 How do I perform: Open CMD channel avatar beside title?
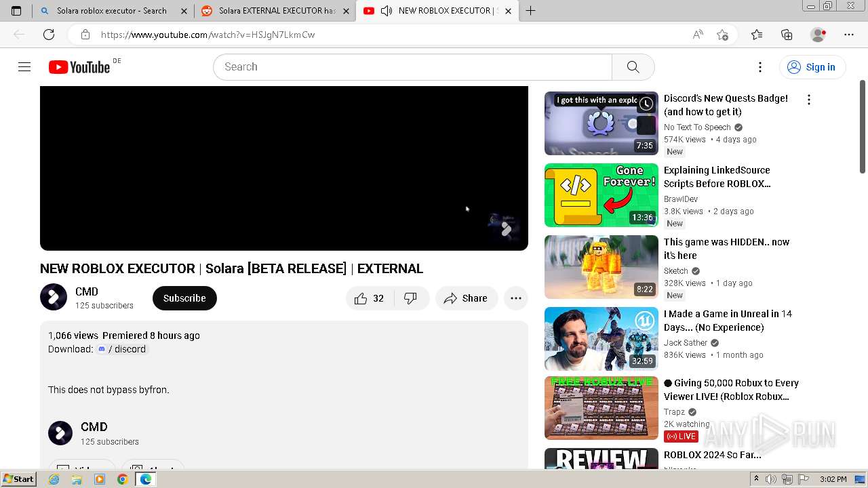pos(54,297)
